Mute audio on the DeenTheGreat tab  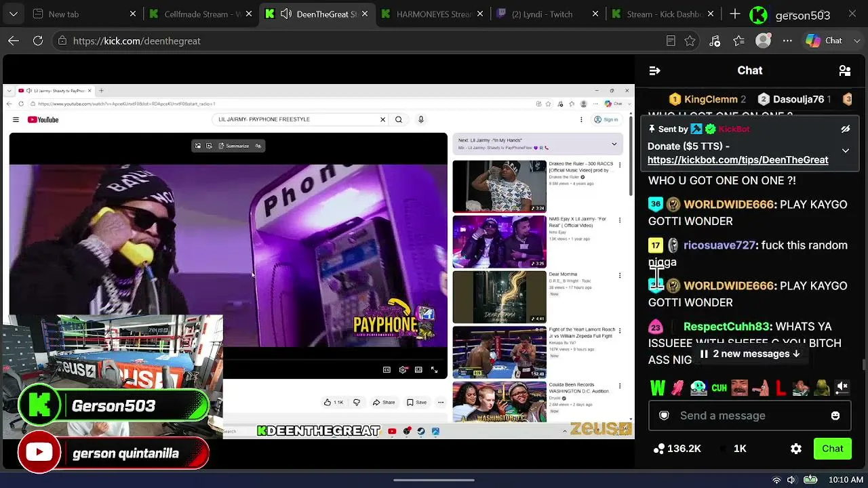[x=286, y=14]
